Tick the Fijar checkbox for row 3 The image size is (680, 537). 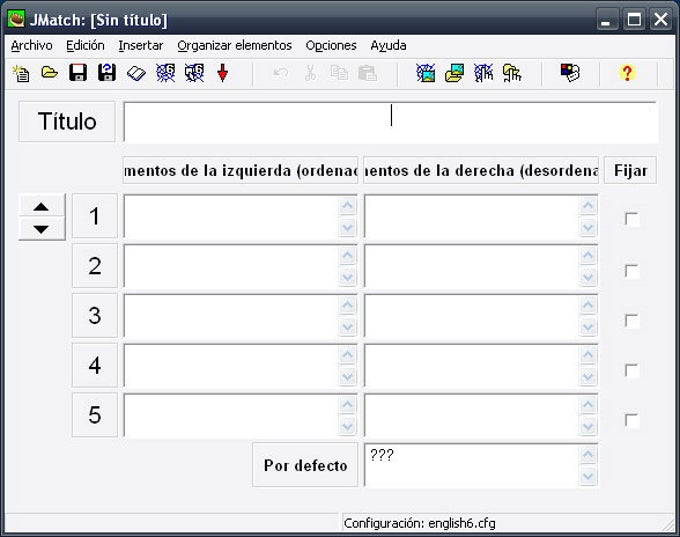(x=631, y=321)
